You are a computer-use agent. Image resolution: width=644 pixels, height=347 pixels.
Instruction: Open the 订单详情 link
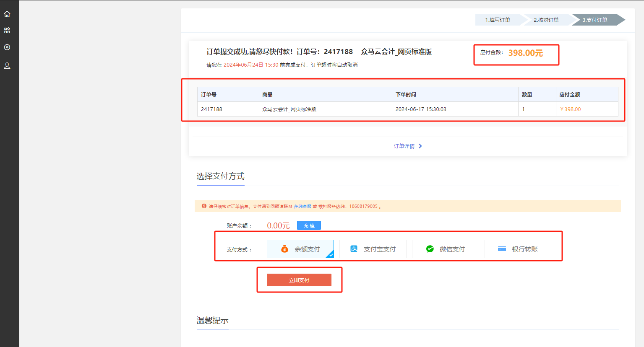(404, 146)
